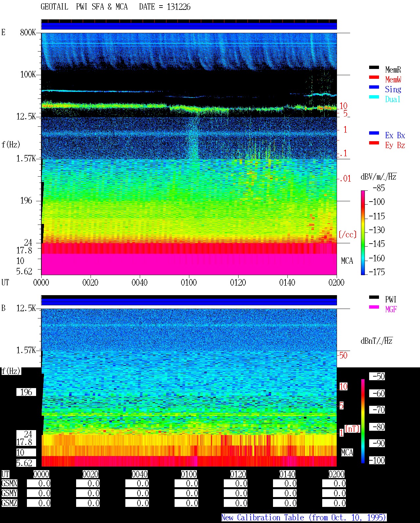Click the black MemR legend swatch
The image size is (420, 523).
tap(374, 67)
